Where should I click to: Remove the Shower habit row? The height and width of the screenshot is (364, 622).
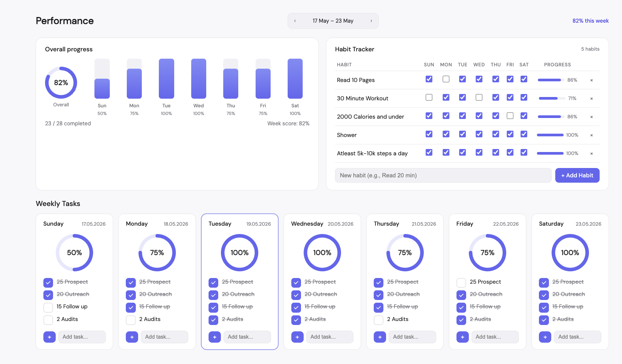[x=591, y=135]
